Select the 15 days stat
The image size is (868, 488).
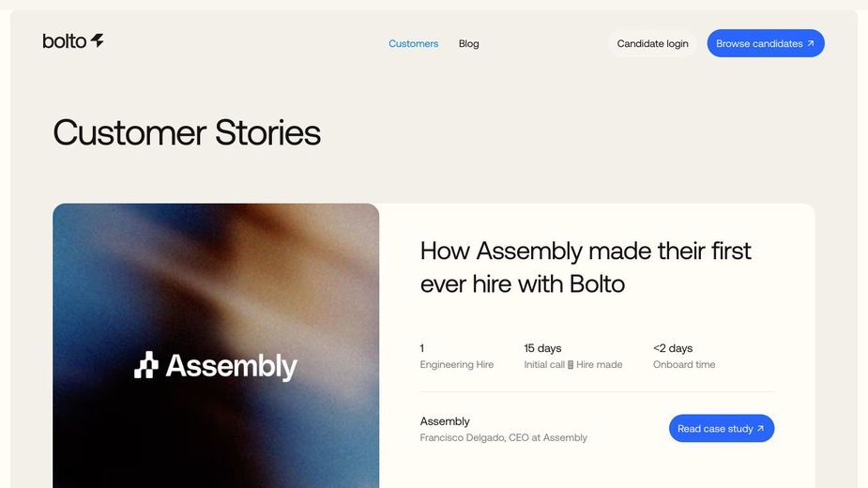(573, 357)
